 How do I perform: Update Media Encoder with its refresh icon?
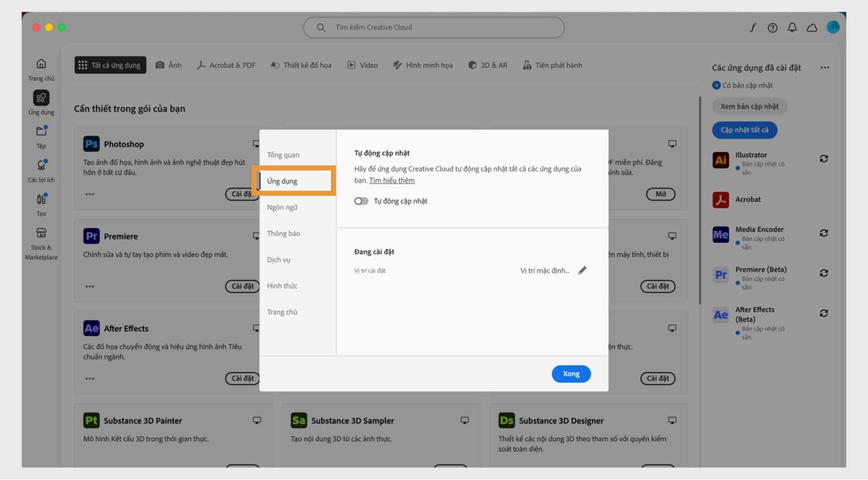[x=824, y=233]
